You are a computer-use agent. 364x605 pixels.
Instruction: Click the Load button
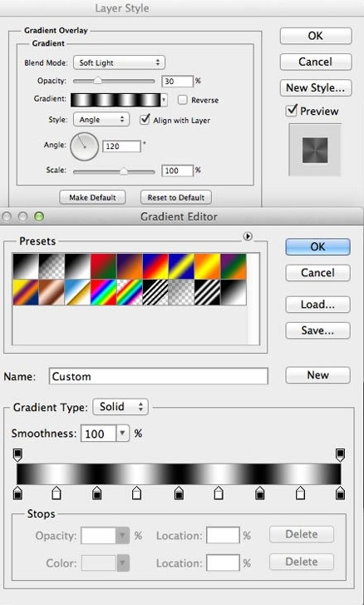click(317, 305)
